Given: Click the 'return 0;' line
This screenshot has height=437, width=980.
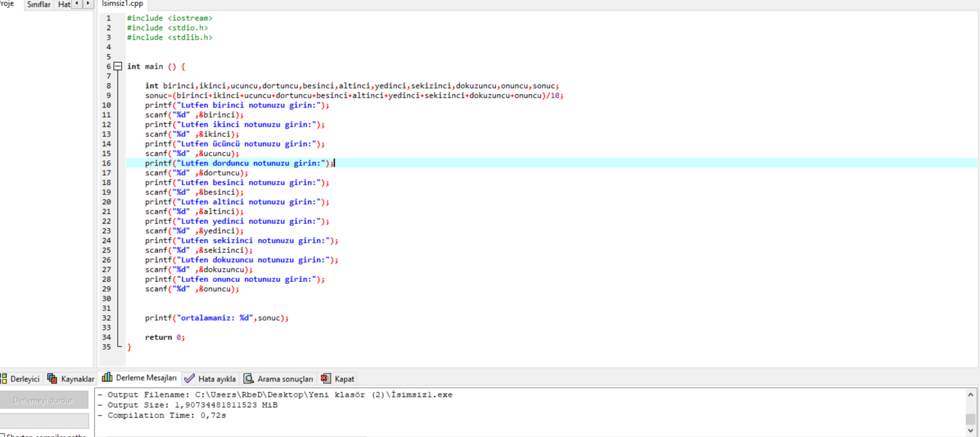Looking at the screenshot, I should pyautogui.click(x=165, y=337).
